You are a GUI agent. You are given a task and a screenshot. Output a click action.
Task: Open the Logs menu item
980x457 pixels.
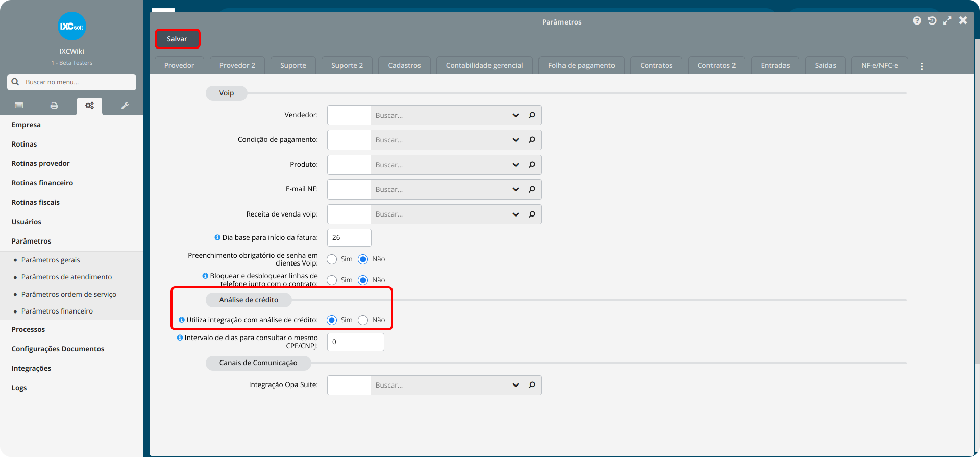click(x=19, y=388)
